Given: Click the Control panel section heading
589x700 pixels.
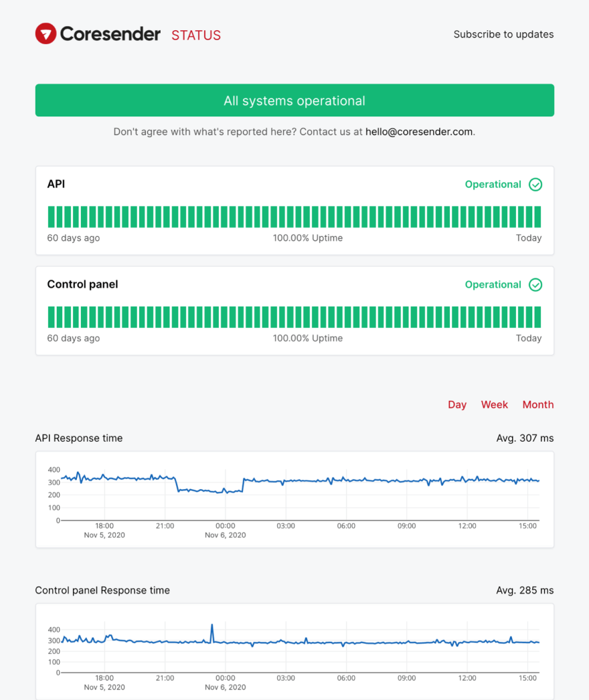Looking at the screenshot, I should [82, 284].
